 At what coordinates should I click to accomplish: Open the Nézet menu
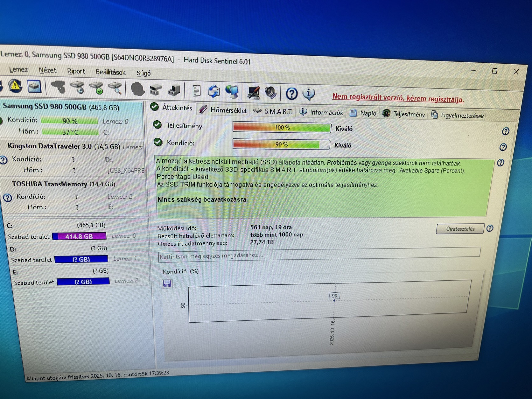pyautogui.click(x=47, y=70)
